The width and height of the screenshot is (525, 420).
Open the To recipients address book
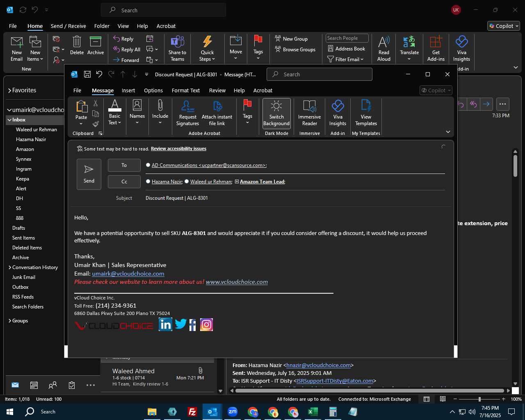click(124, 165)
